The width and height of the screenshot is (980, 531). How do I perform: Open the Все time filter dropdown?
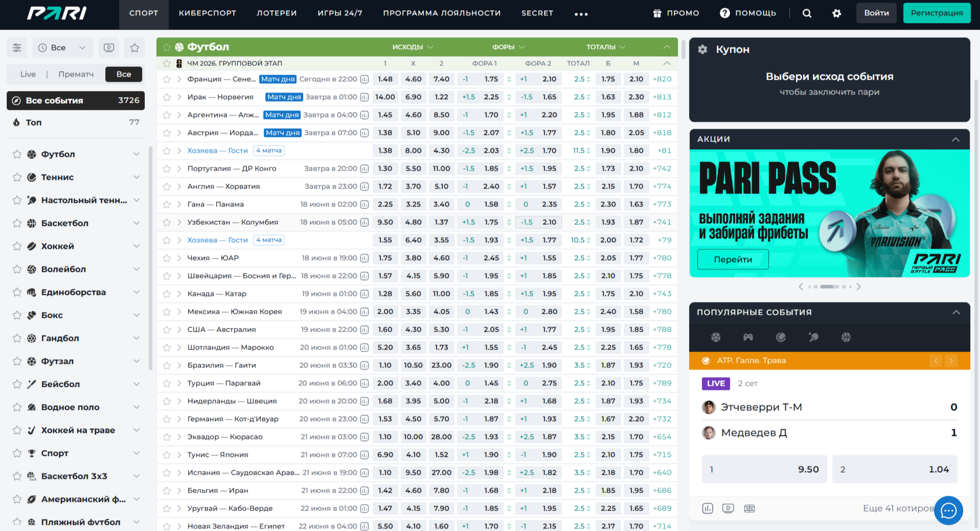(63, 48)
